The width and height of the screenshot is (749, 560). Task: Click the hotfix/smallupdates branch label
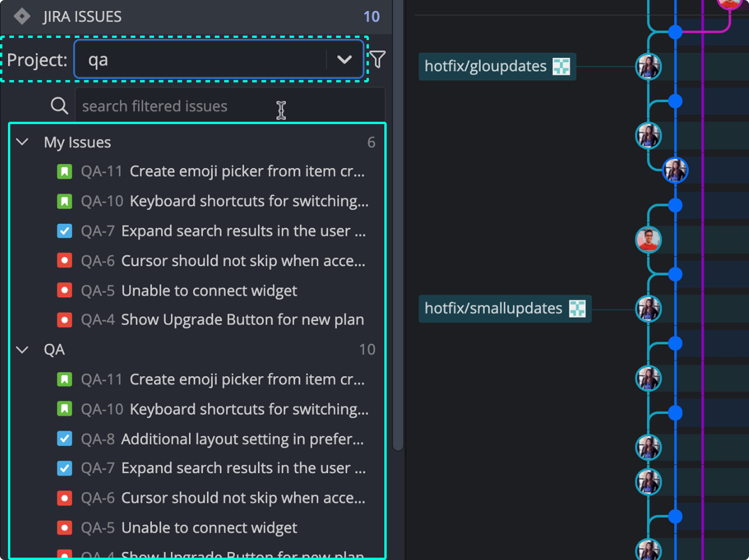coord(493,308)
